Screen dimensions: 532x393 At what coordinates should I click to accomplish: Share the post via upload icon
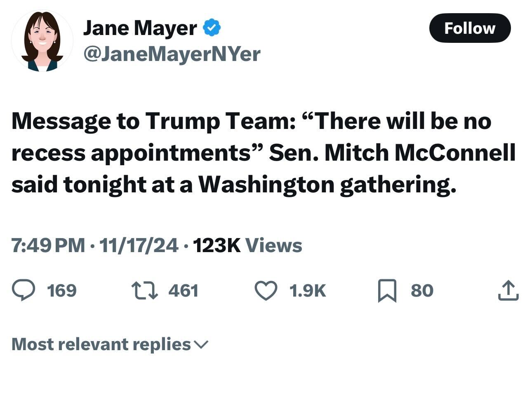click(x=508, y=290)
